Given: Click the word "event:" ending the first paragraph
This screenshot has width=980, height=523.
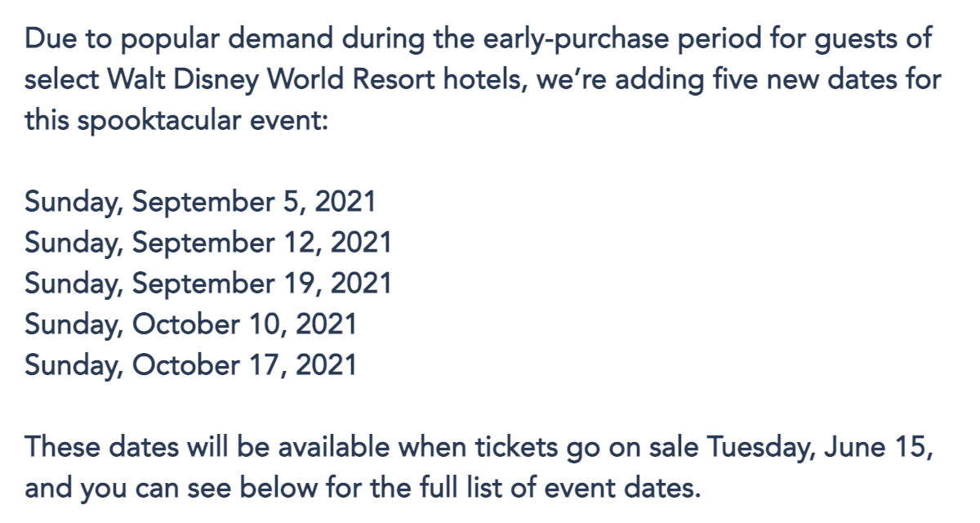Looking at the screenshot, I should click(281, 122).
